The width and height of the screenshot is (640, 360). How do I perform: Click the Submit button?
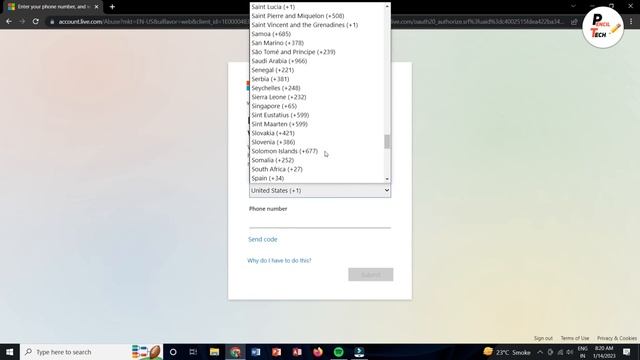point(371,275)
